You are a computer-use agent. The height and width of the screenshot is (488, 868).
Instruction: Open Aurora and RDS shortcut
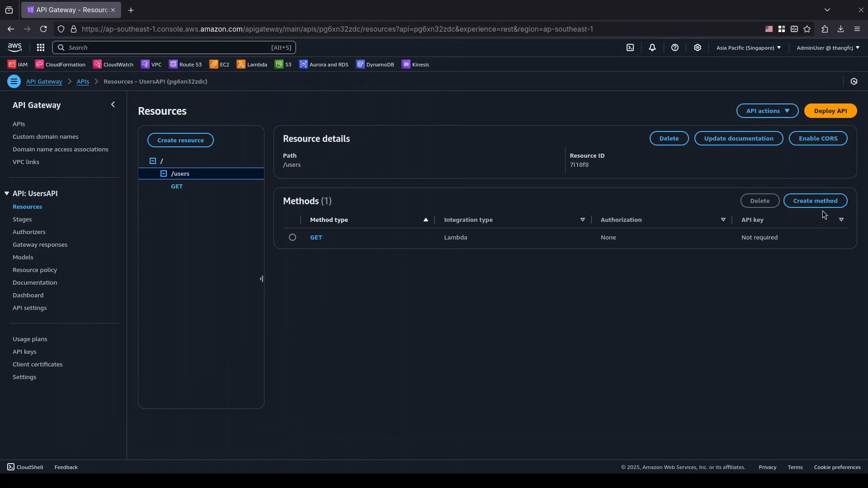coord(324,65)
